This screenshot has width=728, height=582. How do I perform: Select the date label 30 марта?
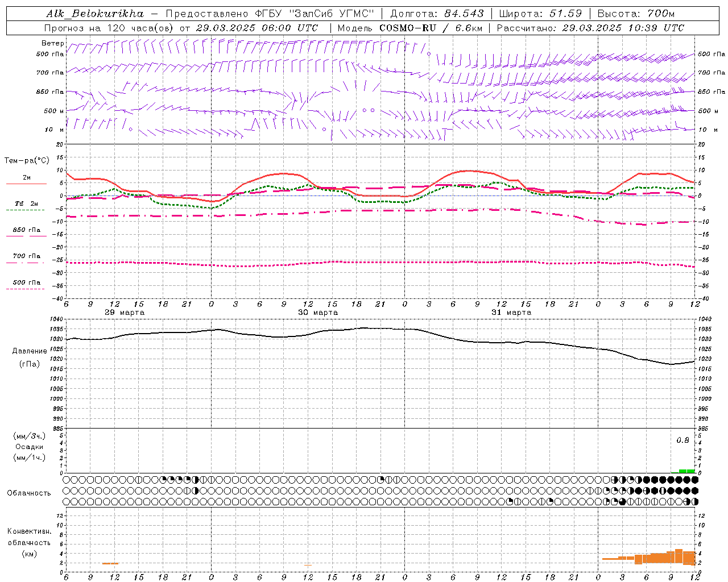coord(318,313)
